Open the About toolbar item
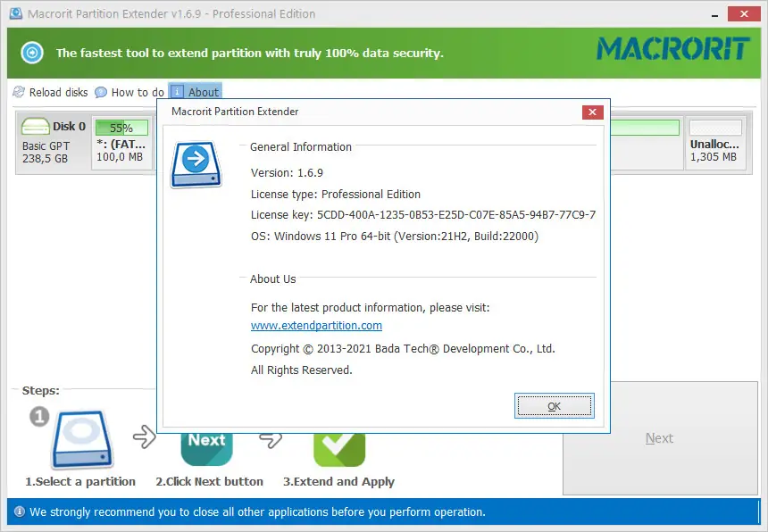Viewport: 768px width, 532px height. point(195,92)
